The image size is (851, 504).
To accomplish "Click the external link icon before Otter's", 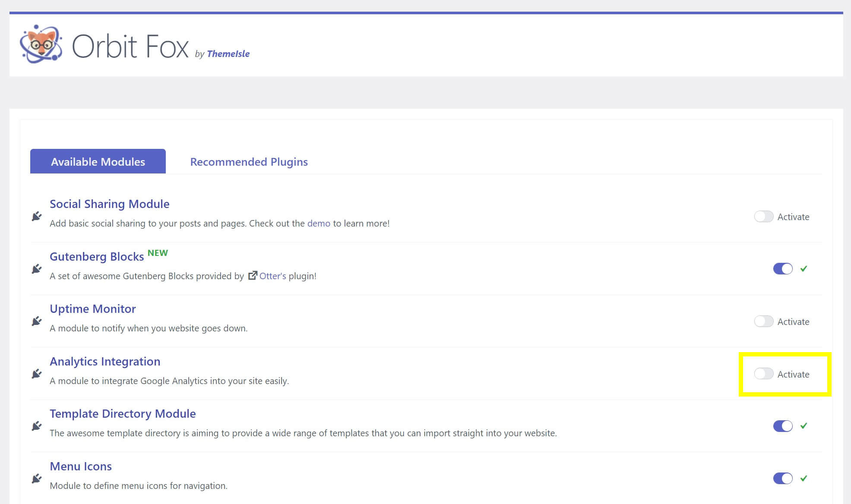I will click(253, 275).
